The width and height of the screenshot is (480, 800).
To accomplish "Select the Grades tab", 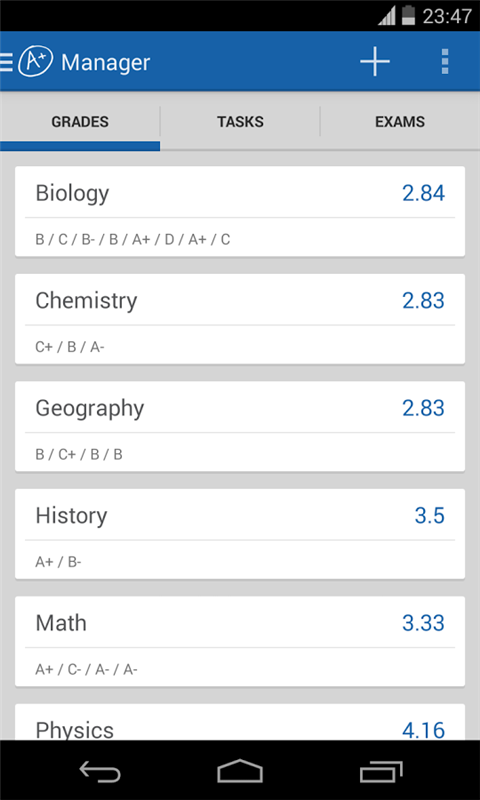I will point(80,122).
